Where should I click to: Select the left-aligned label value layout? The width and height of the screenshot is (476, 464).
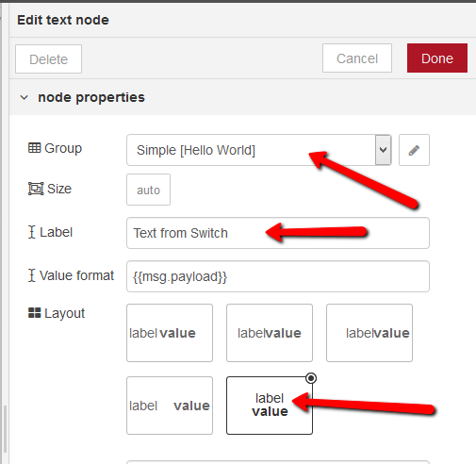click(170, 333)
